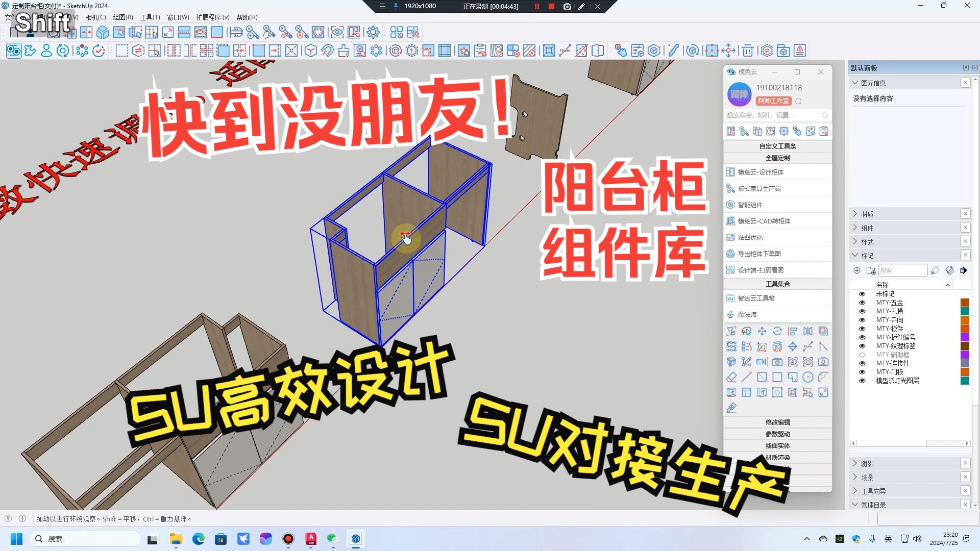Open the 窗口(W) menu
This screenshot has width=980, height=551.
pyautogui.click(x=178, y=17)
